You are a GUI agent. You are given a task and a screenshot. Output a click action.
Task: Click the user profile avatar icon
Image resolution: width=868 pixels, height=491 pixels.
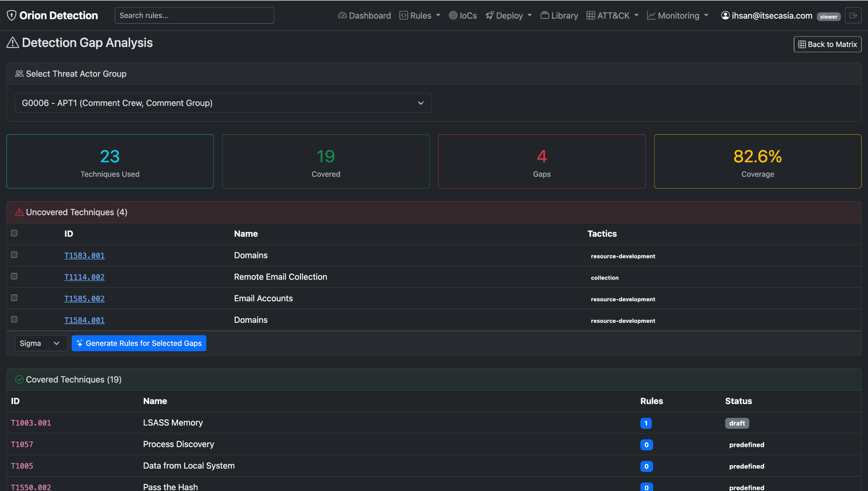[726, 16]
